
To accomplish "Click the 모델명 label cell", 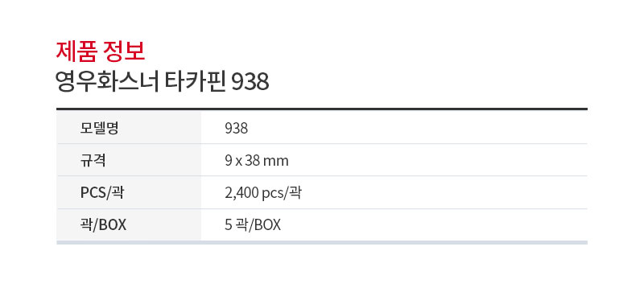I will (129, 127).
